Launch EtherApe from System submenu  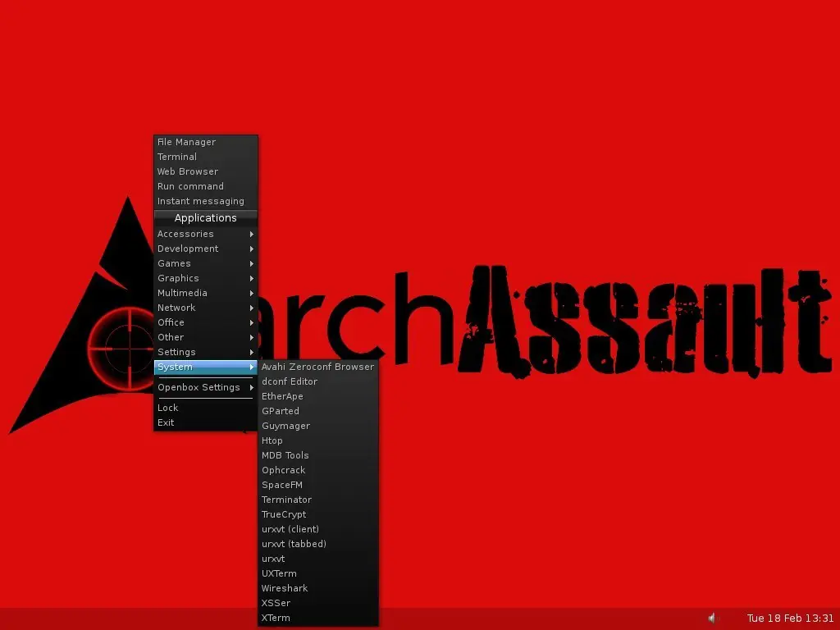(x=318, y=396)
